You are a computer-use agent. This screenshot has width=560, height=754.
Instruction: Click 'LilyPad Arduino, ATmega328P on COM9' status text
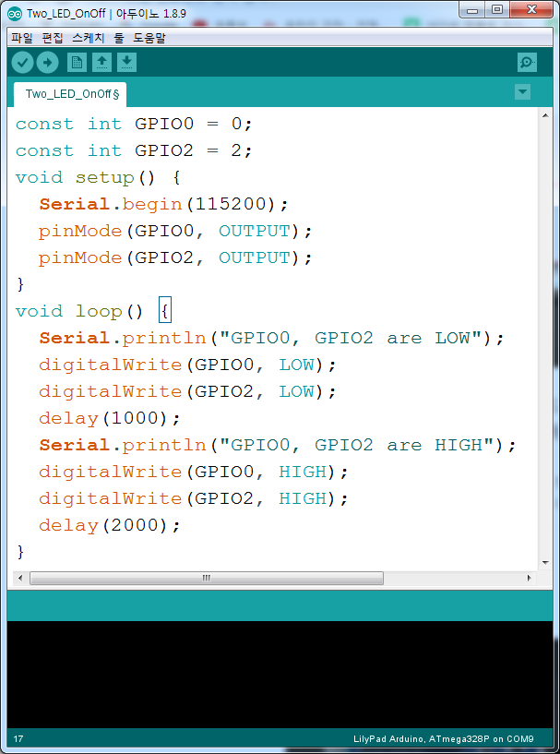click(443, 739)
